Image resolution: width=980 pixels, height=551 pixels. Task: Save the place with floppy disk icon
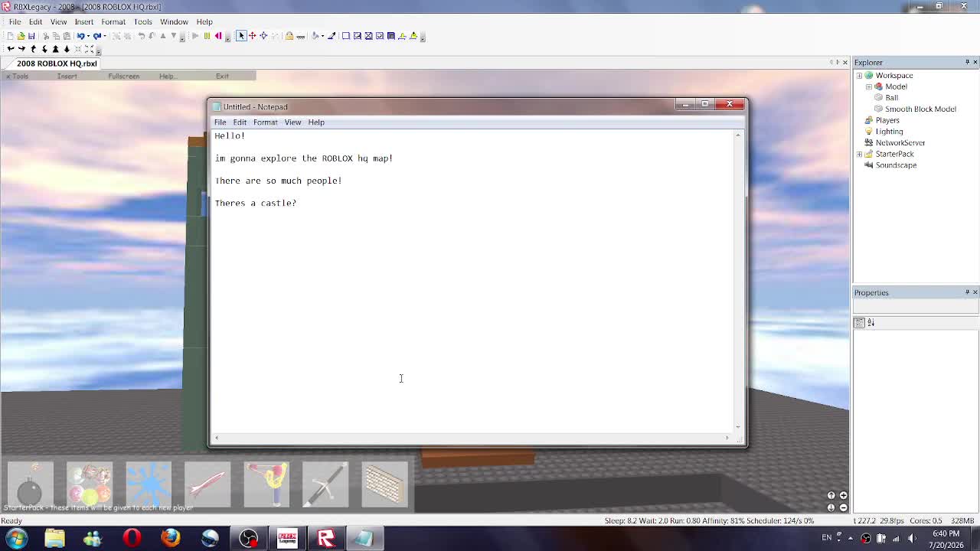pos(31,35)
